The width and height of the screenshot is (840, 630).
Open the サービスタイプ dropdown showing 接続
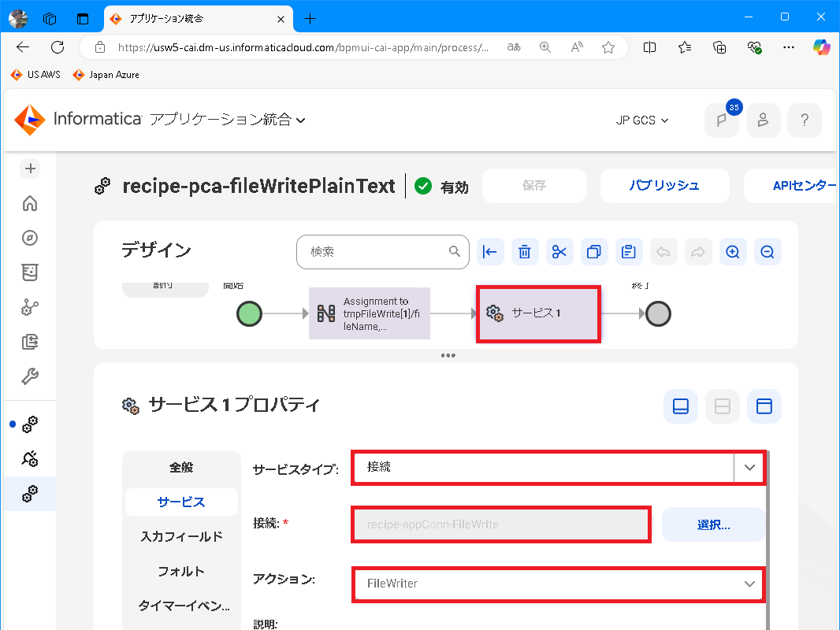(x=558, y=467)
